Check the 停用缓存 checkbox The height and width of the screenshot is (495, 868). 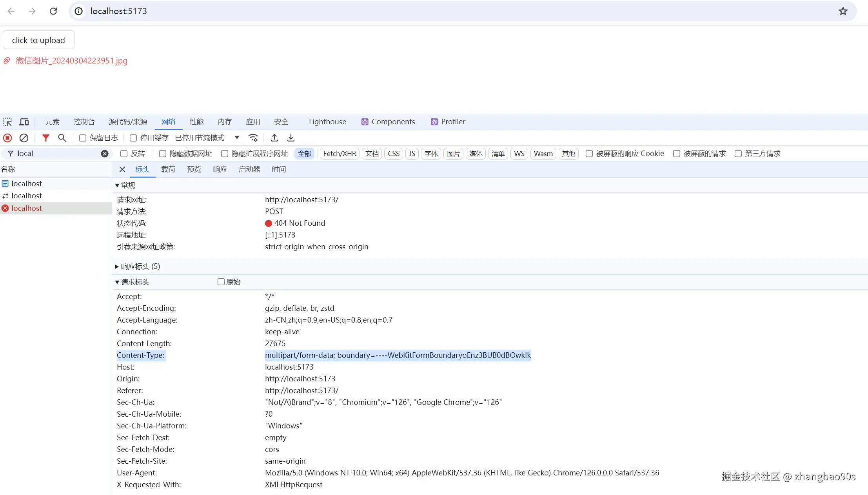pos(133,138)
